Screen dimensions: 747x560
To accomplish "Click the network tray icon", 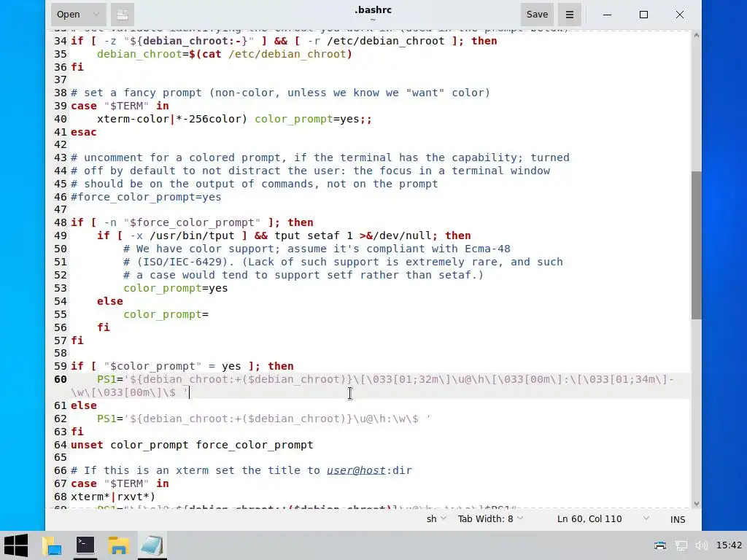I will (681, 545).
